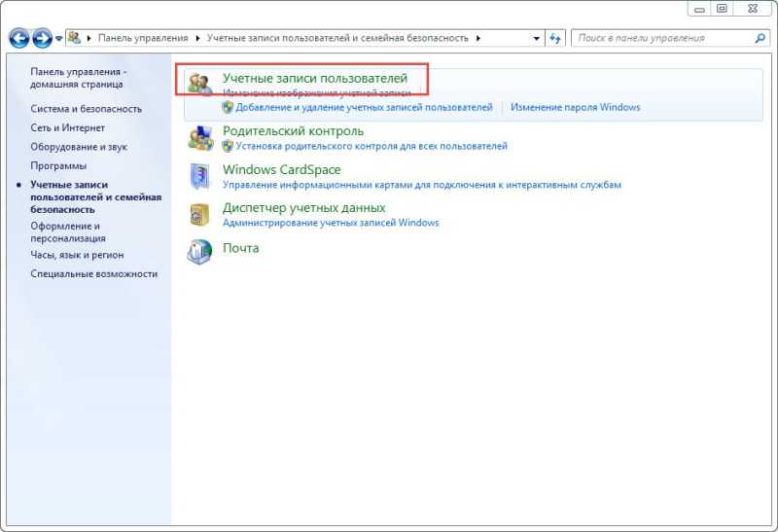Screen dimensions: 778x532
Task: Minimize the Control Panel window
Action: point(699,9)
